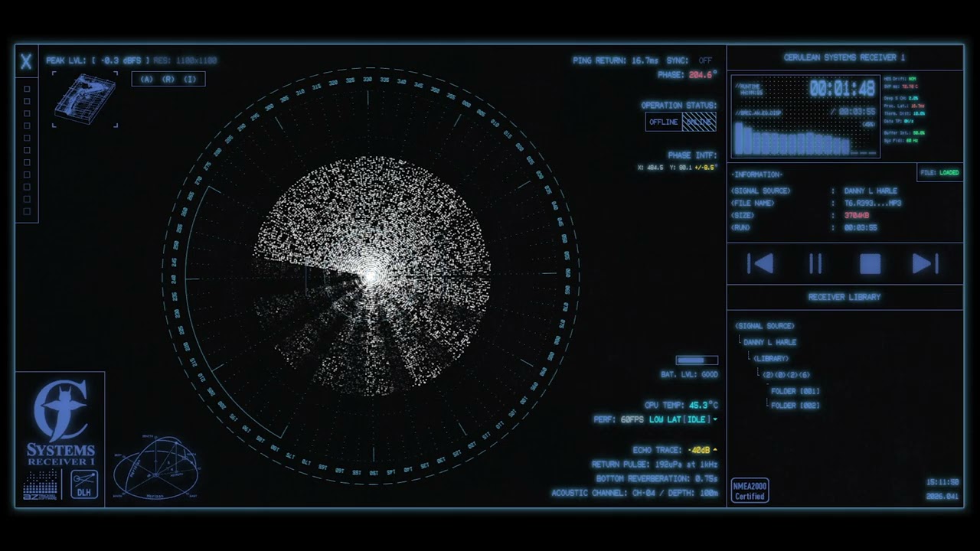Open the IDLE performance dropdown arrow

click(715, 419)
